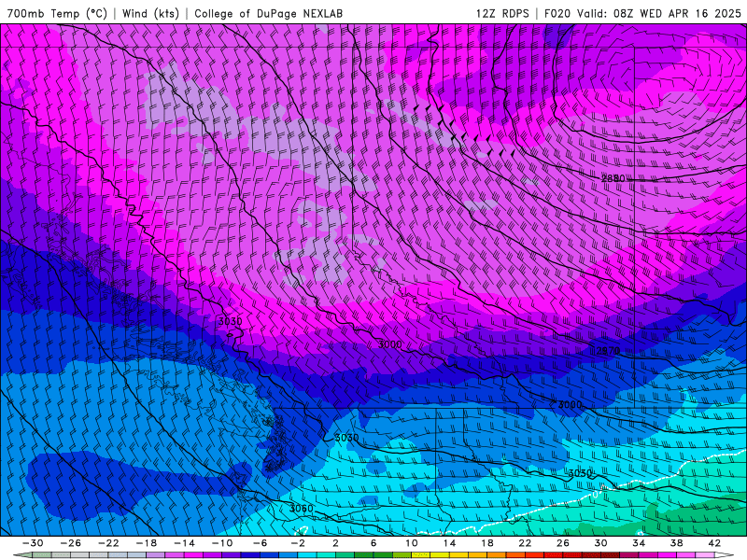Click the 26 value on the color scale
Viewport: 747px width, 560px height.
563,543
